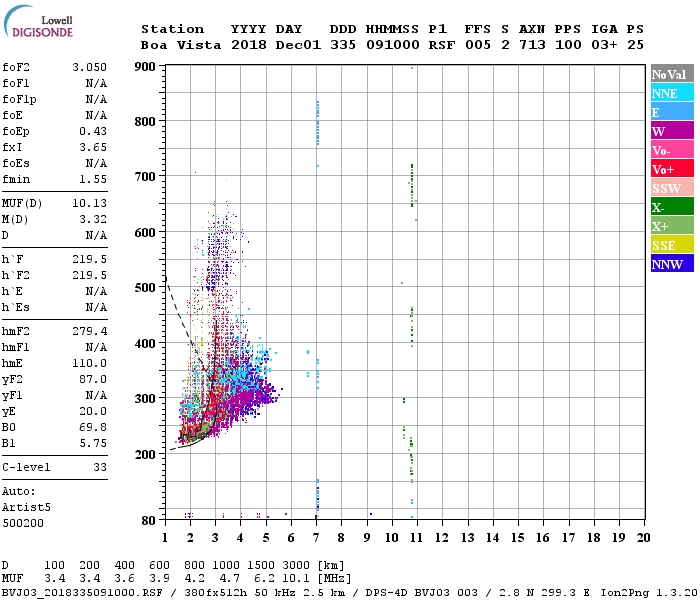Viewport: 700px width, 600px height.
Task: Click the blue echoes near 800 km at 7 MHz
Action: 318,123
